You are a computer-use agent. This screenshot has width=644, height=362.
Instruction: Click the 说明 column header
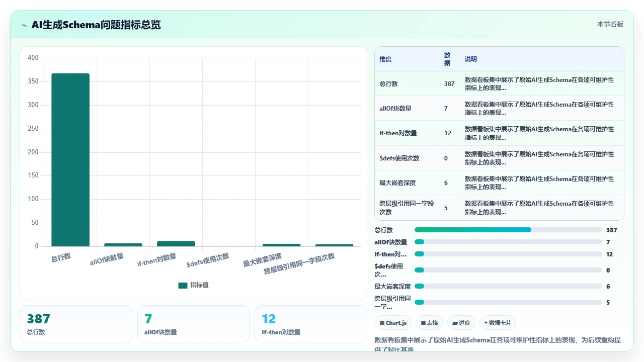(471, 59)
